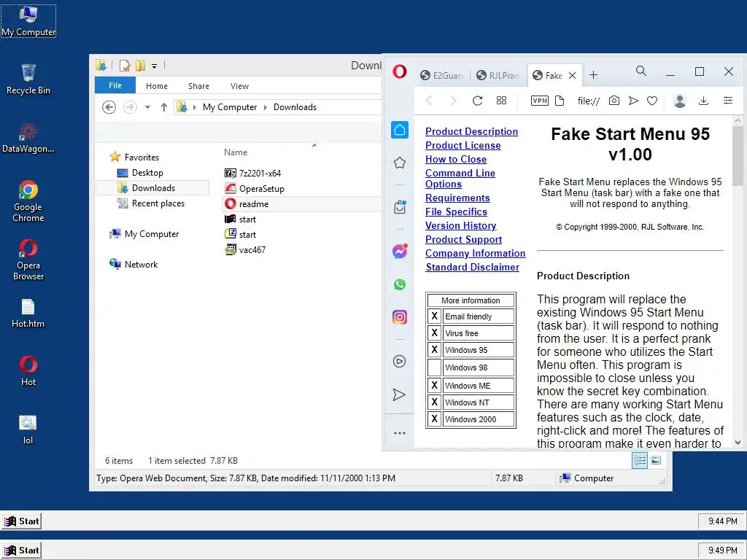747x560 pixels.
Task: Click Downloads in Explorer breadcrumb
Action: point(295,107)
